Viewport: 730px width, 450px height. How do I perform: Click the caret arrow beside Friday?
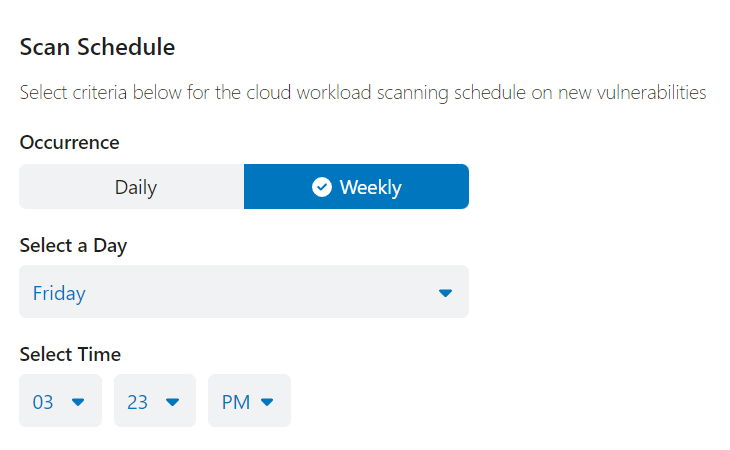tap(446, 293)
